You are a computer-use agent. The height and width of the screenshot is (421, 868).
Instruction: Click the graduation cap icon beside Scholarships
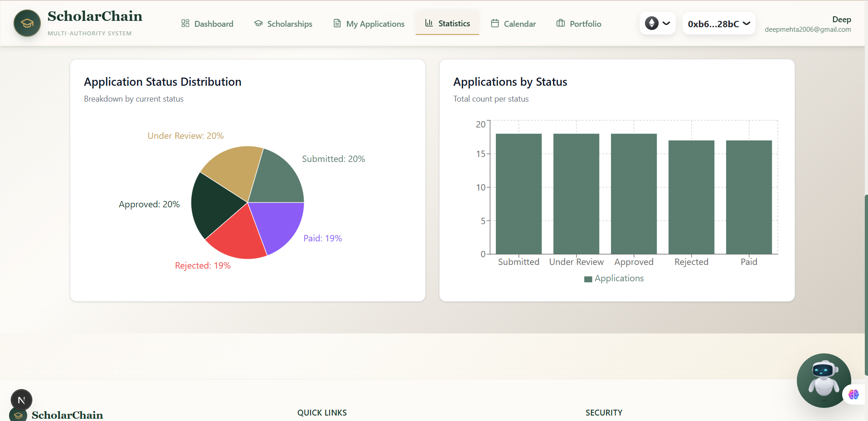point(258,23)
